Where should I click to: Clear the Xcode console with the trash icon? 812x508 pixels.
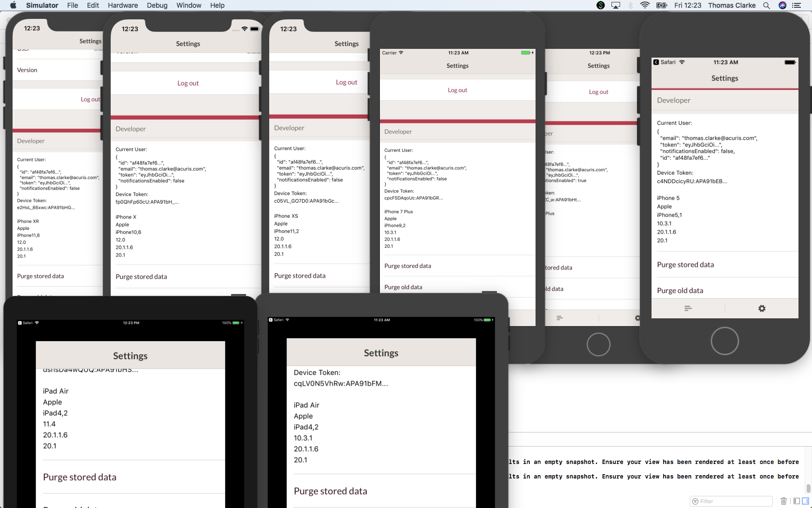tap(784, 501)
